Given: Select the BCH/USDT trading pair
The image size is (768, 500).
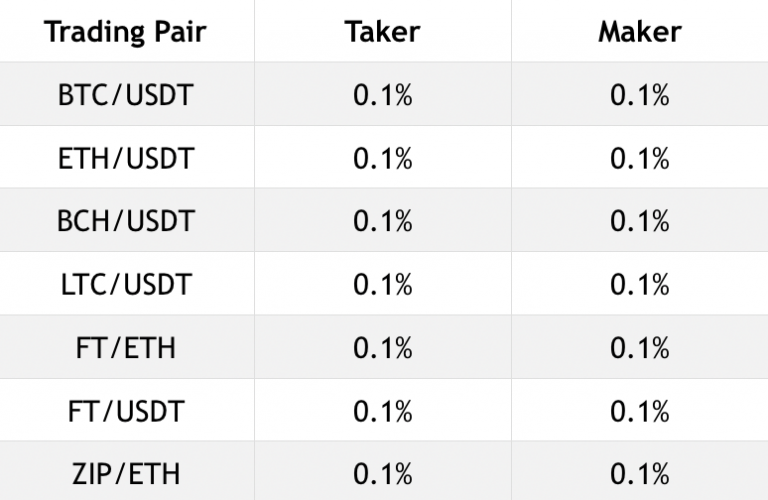Looking at the screenshot, I should click(x=126, y=220).
